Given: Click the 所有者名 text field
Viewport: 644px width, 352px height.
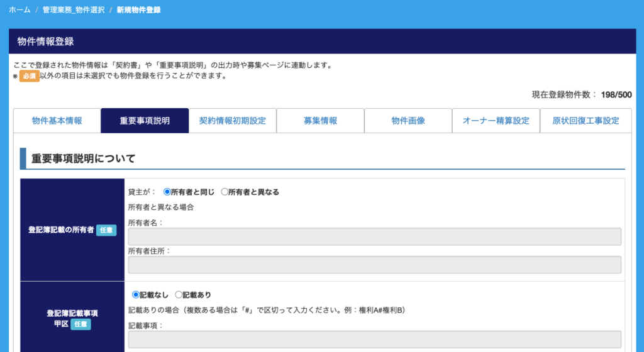Looking at the screenshot, I should pos(374,236).
